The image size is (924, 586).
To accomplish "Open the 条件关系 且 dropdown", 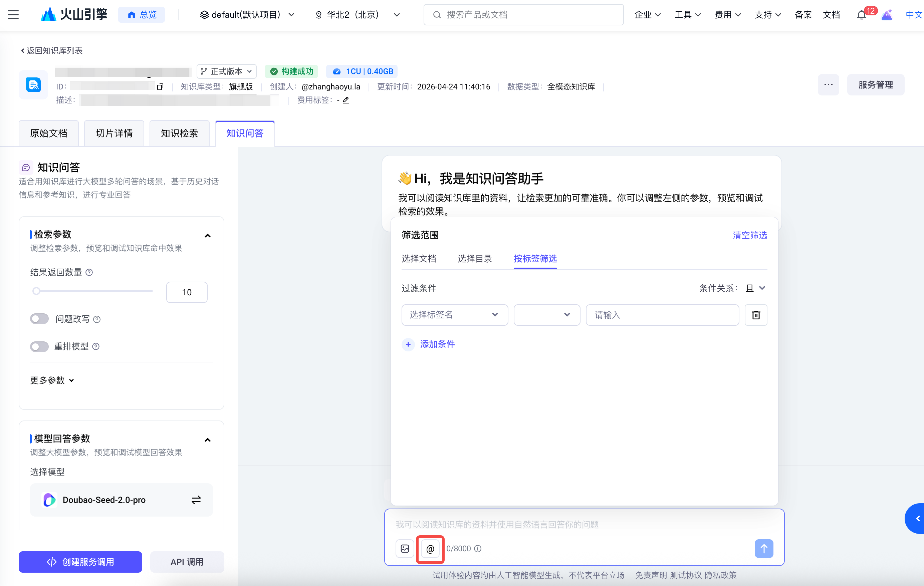I will pyautogui.click(x=755, y=288).
